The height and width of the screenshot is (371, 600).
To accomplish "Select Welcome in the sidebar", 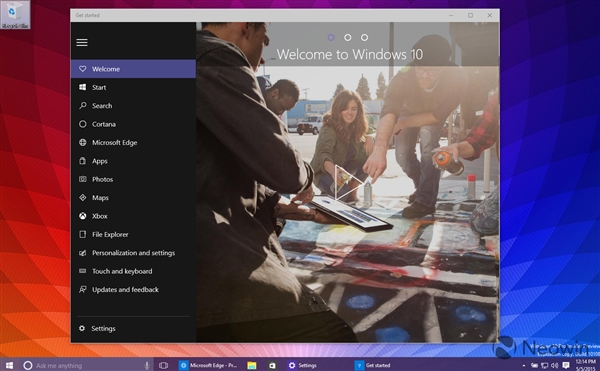I will (133, 69).
